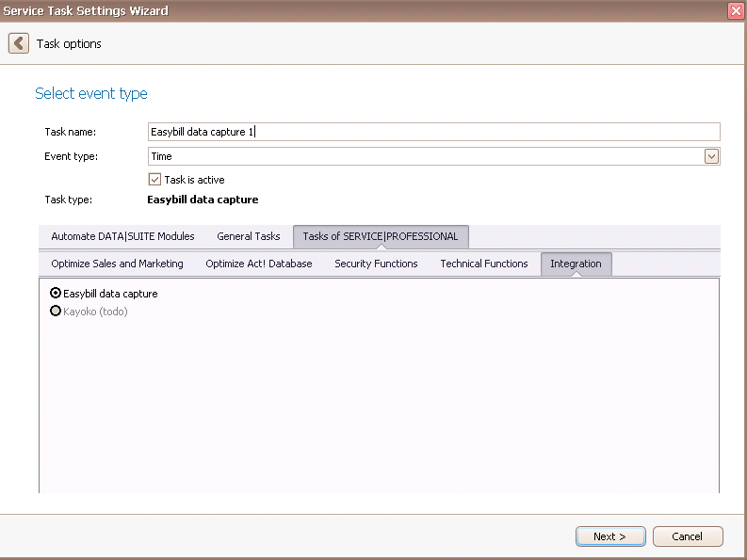This screenshot has height=560, width=747.
Task: Click the Task options header text
Action: 69,44
